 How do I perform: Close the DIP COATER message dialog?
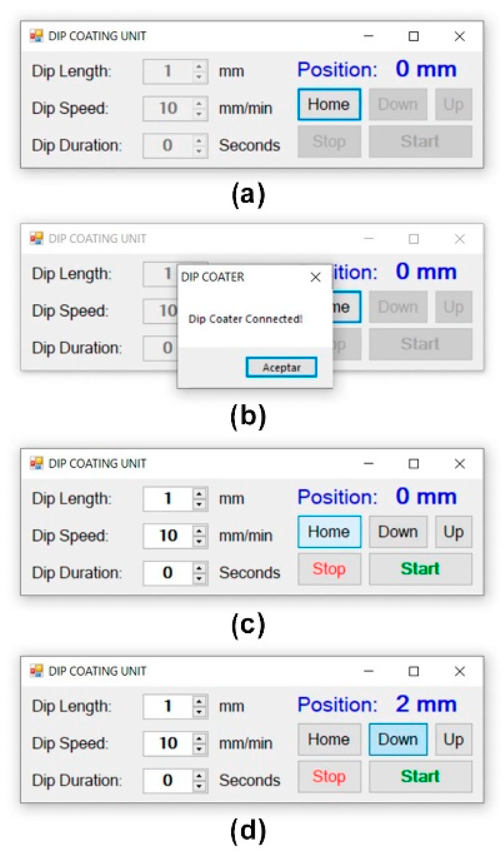pos(316,277)
